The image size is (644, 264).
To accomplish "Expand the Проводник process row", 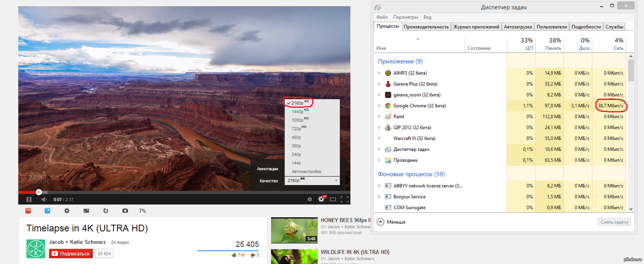I will 379,160.
